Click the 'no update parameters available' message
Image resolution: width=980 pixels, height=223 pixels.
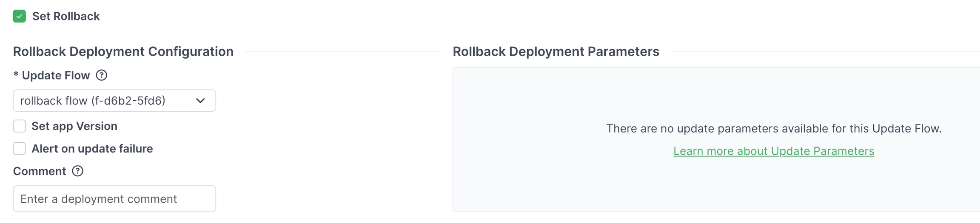pyautogui.click(x=773, y=128)
